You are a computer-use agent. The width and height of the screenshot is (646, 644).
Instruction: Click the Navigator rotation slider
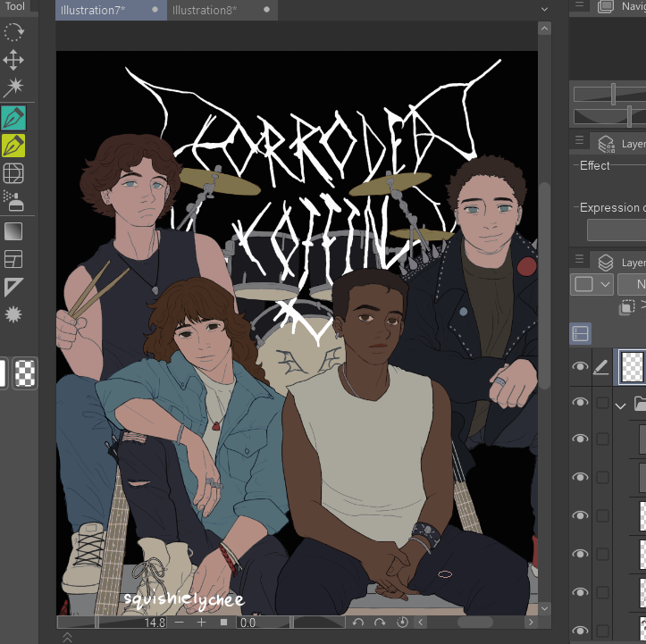609,116
